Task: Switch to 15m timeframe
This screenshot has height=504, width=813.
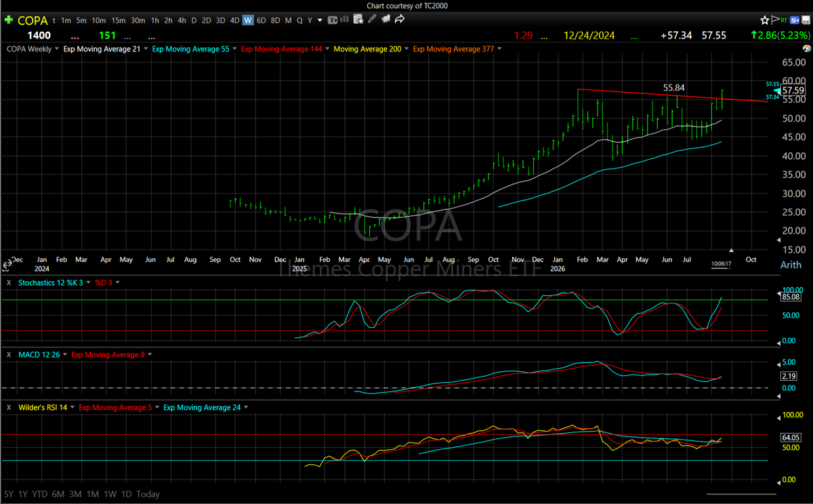Action: point(119,20)
